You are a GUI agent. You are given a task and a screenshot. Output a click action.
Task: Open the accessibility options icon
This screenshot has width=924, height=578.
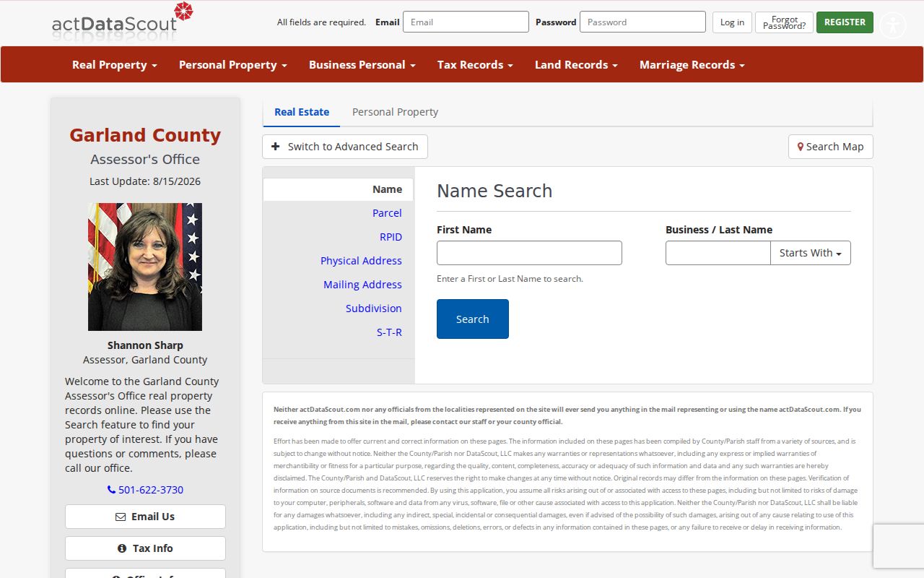pyautogui.click(x=893, y=26)
